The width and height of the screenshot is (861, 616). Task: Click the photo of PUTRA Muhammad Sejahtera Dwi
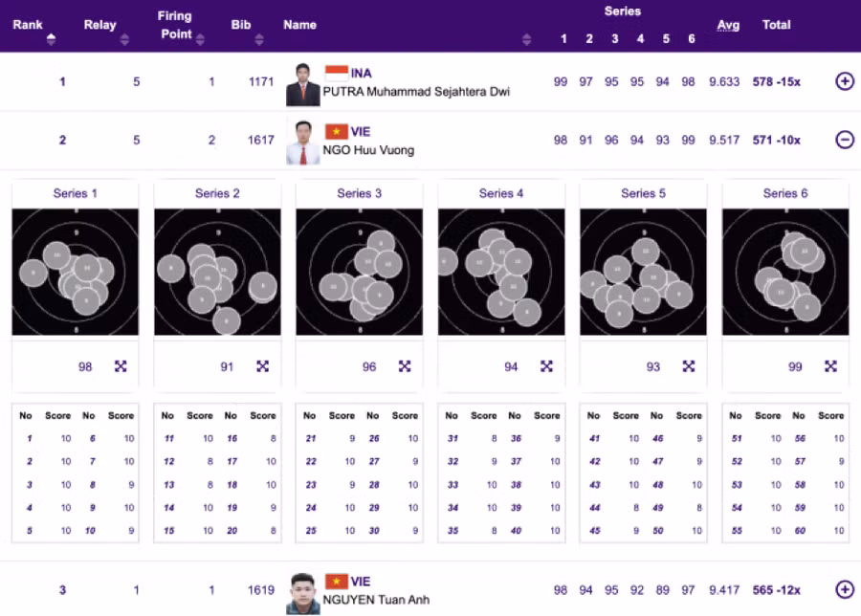point(302,84)
